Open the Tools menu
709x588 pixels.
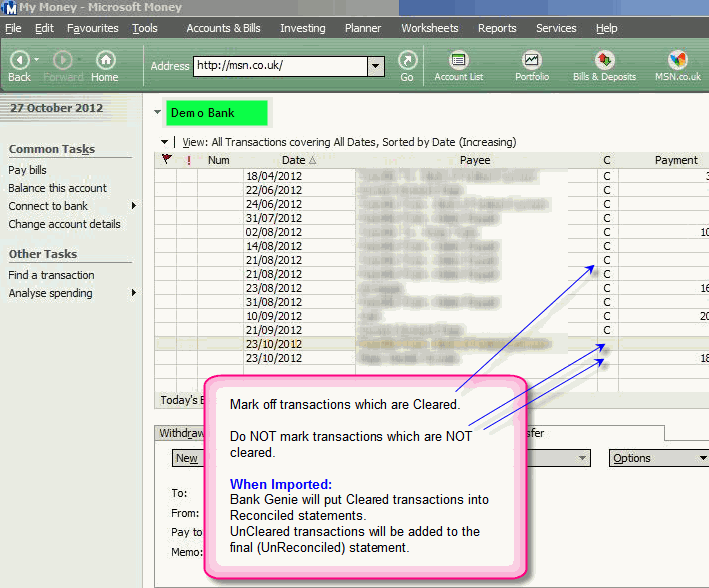pyautogui.click(x=145, y=28)
